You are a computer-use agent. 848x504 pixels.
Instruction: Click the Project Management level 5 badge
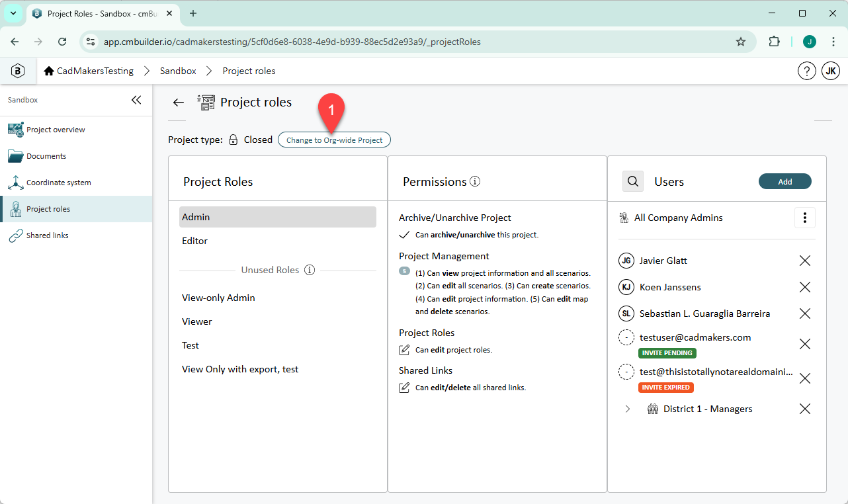tap(404, 272)
